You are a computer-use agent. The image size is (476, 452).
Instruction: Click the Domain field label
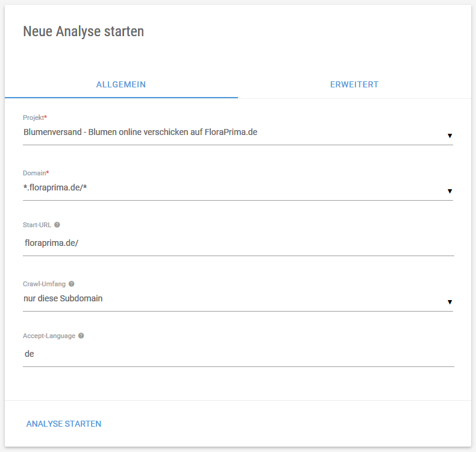pos(36,173)
